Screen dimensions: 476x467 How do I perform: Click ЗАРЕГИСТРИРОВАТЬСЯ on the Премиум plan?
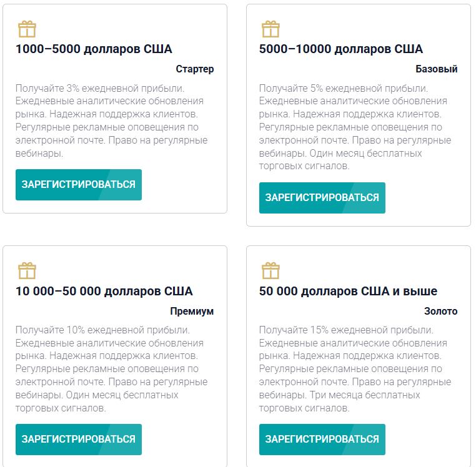pos(79,440)
